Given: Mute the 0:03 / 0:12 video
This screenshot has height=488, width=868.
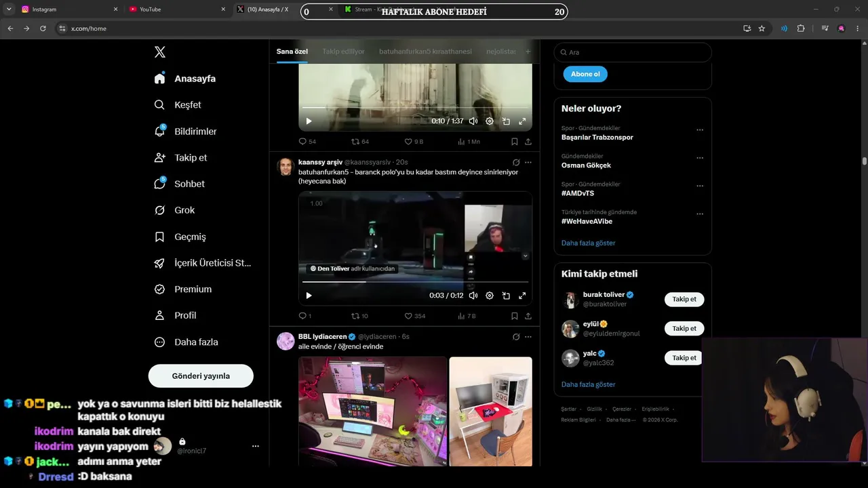Looking at the screenshot, I should (473, 296).
